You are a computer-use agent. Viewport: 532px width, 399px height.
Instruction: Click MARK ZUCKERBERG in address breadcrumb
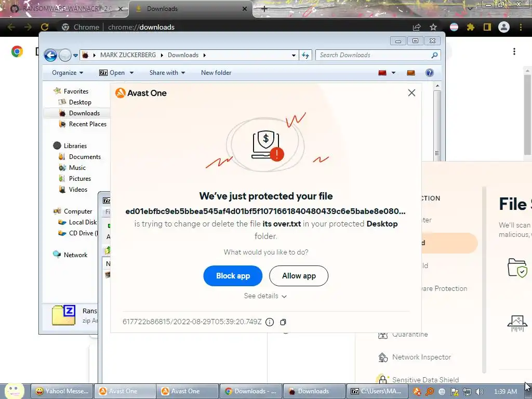pyautogui.click(x=128, y=55)
